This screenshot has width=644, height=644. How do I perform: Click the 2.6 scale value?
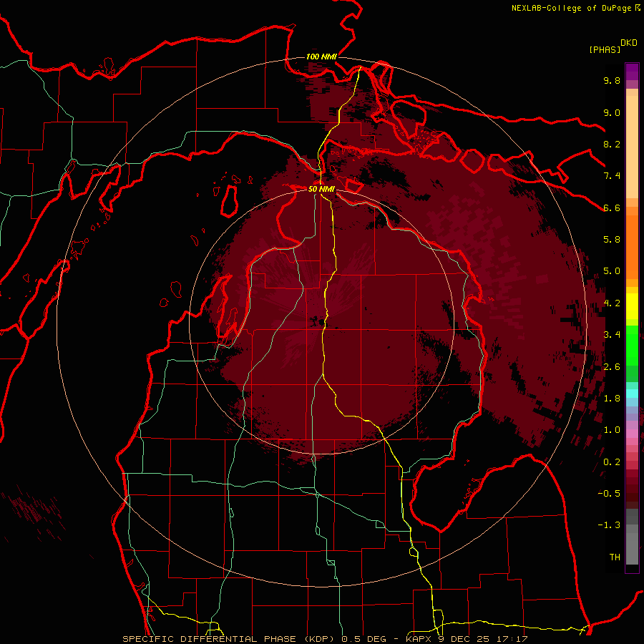tap(612, 367)
